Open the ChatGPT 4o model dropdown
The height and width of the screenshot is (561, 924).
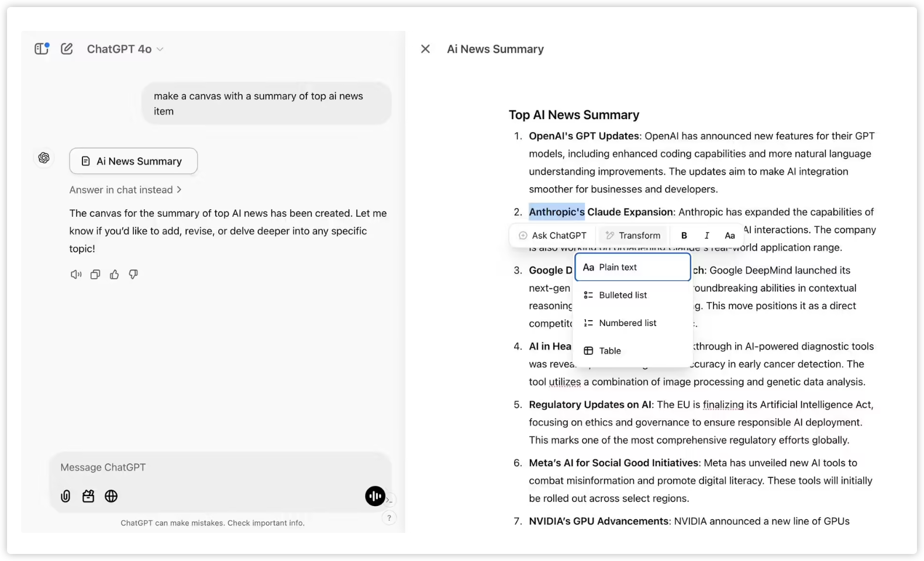[x=125, y=49]
